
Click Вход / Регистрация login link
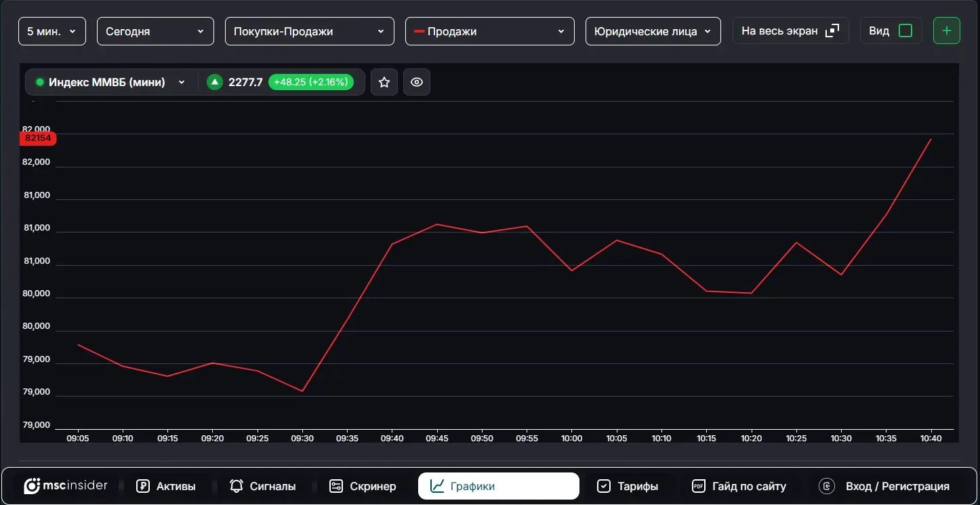pos(884,486)
